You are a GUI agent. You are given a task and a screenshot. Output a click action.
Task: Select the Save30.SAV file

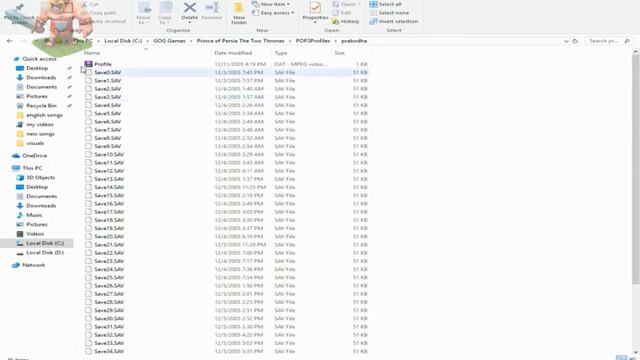pyautogui.click(x=227, y=318)
